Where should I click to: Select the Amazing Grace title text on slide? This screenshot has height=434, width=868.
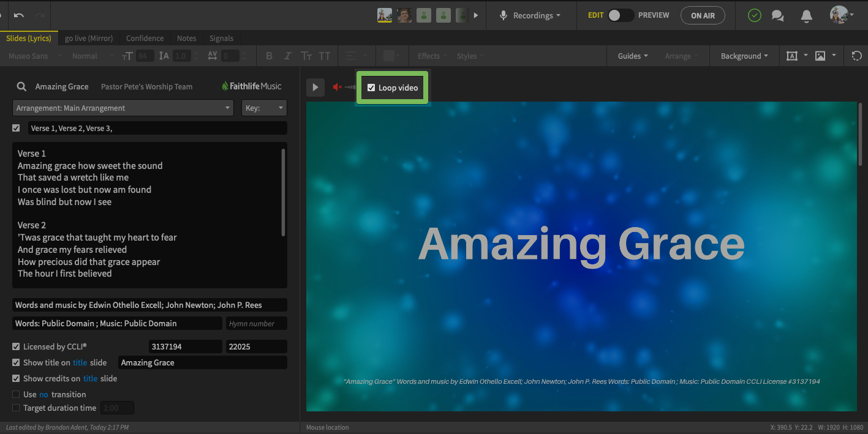(581, 244)
